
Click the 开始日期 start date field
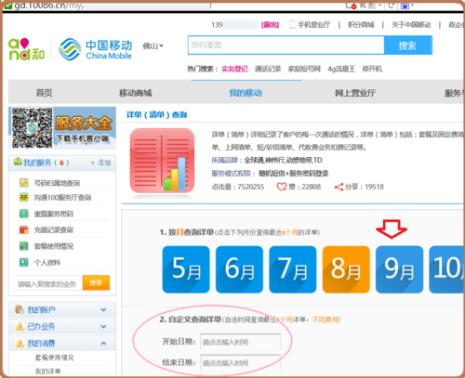(240, 342)
